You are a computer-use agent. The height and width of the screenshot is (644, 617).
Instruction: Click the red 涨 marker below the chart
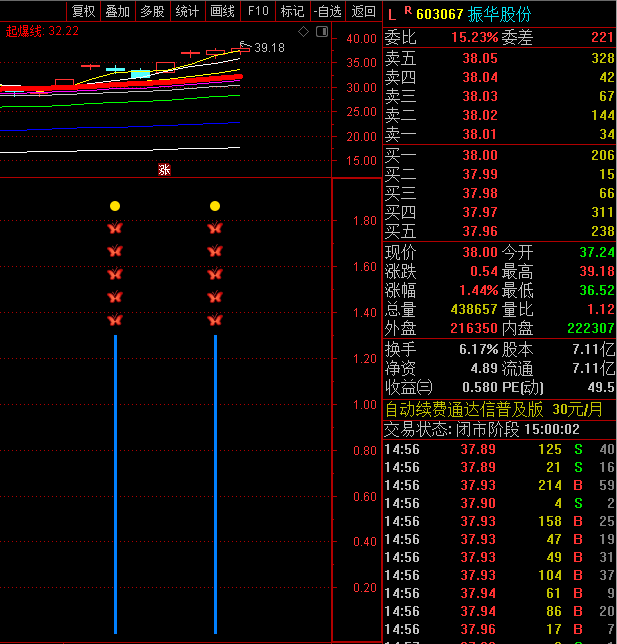point(164,169)
